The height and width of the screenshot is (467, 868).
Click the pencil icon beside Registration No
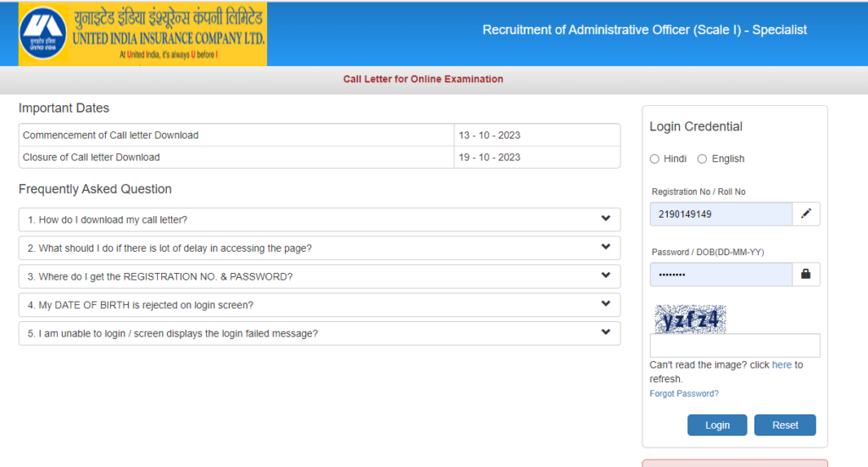[806, 214]
